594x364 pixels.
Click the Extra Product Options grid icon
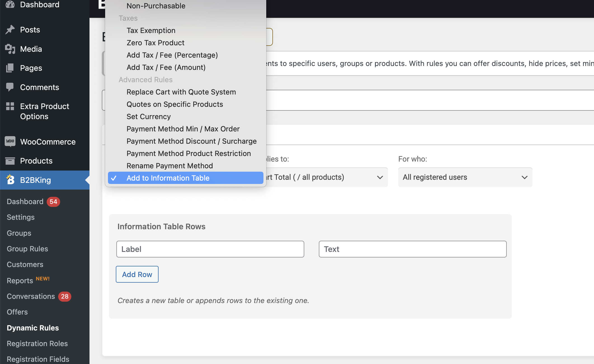click(x=10, y=106)
